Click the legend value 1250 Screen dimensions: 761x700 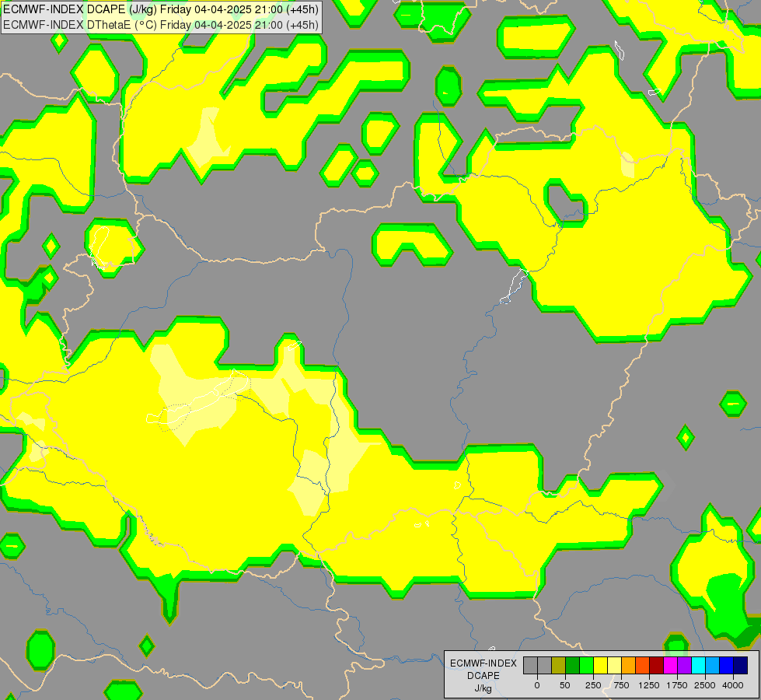click(x=649, y=685)
